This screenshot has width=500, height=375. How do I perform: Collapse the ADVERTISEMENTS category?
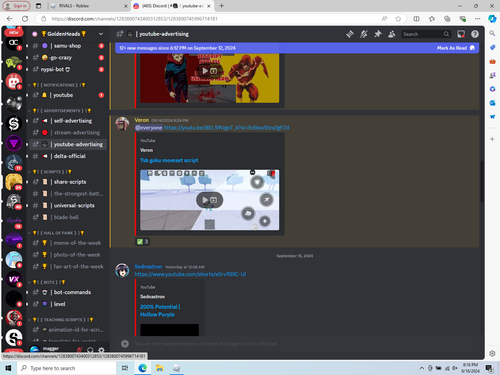(60, 111)
